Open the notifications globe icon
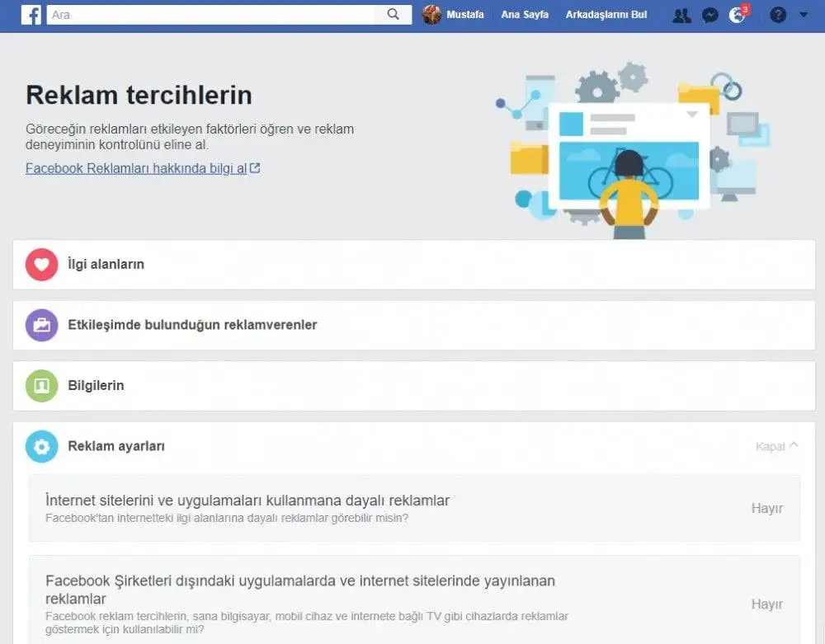This screenshot has width=825, height=644. [x=737, y=15]
